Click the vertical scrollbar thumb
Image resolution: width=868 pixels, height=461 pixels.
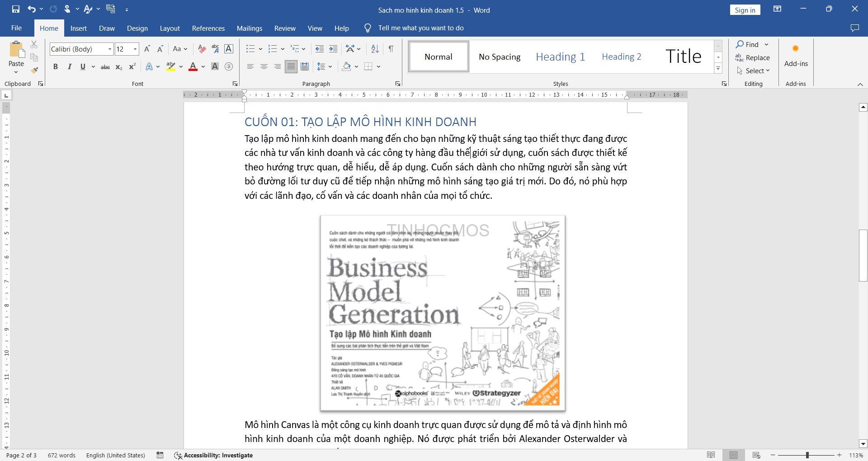click(x=863, y=255)
